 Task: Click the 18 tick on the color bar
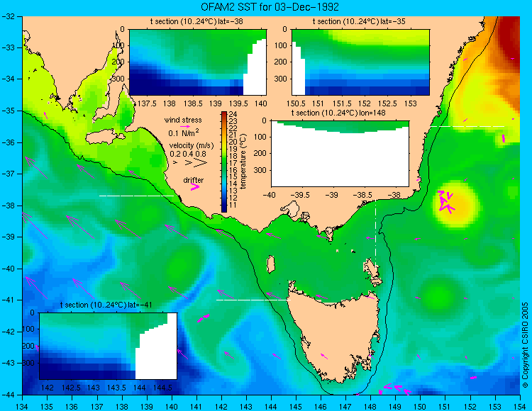tap(233, 156)
